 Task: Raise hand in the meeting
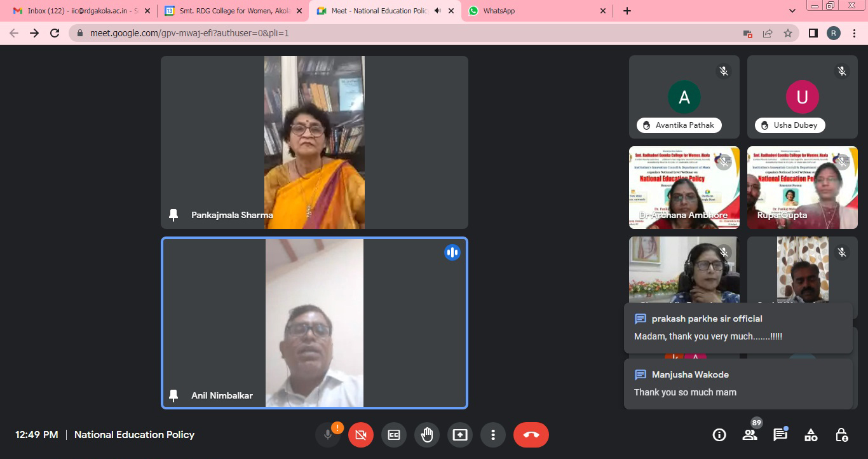click(x=427, y=435)
